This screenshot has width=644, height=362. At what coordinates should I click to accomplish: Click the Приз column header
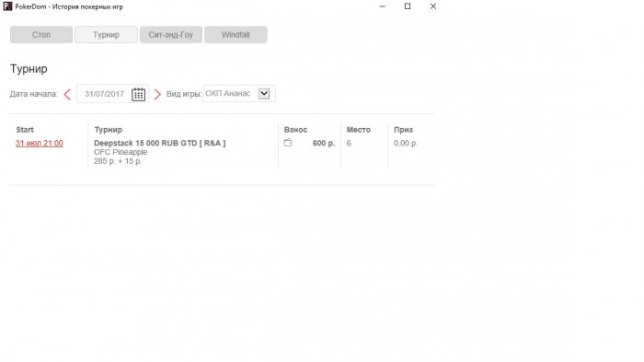[x=403, y=130]
